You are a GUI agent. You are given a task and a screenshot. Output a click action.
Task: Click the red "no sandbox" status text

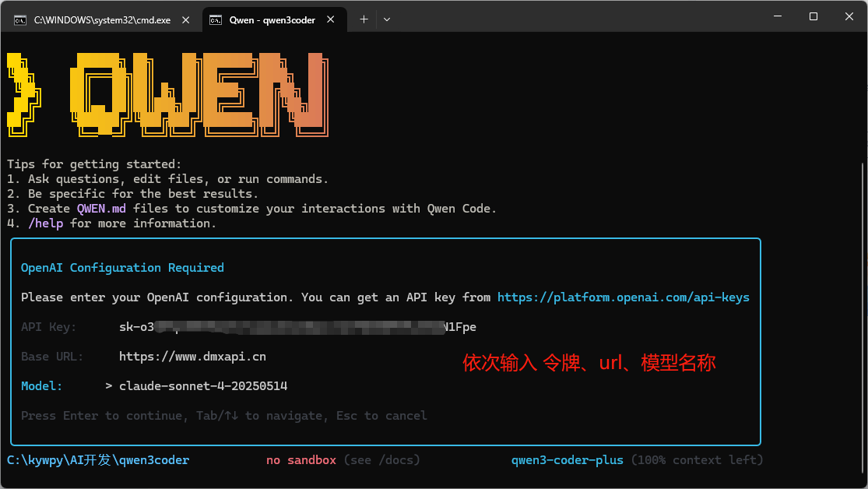tap(300, 460)
